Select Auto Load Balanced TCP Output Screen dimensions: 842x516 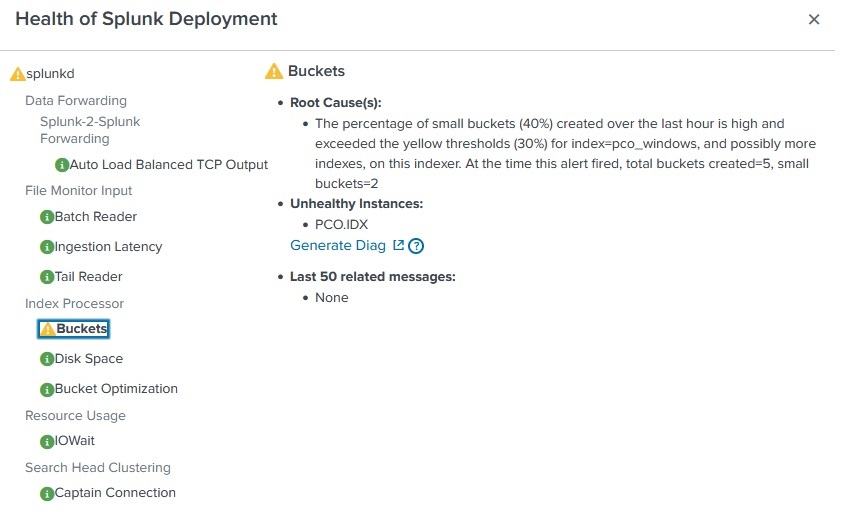point(168,165)
